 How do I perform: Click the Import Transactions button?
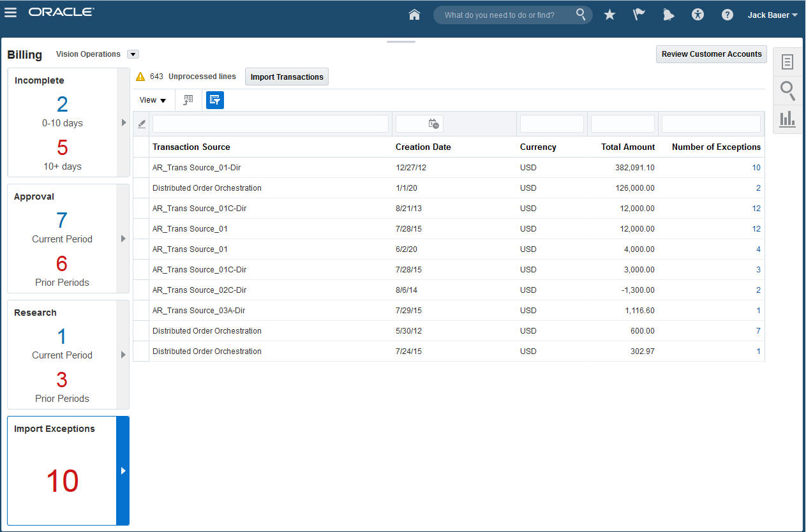[x=287, y=77]
